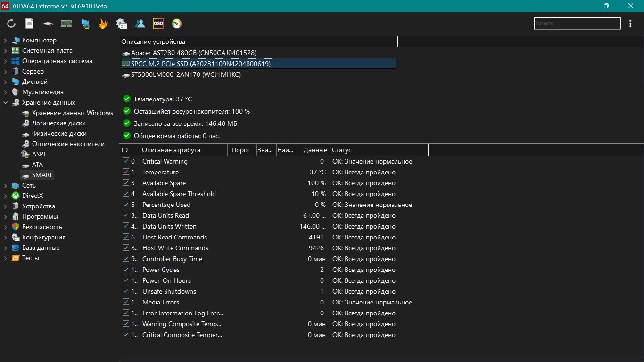Click the Безопасность shield icon
This screenshot has height=362, width=644.
pyautogui.click(x=16, y=227)
